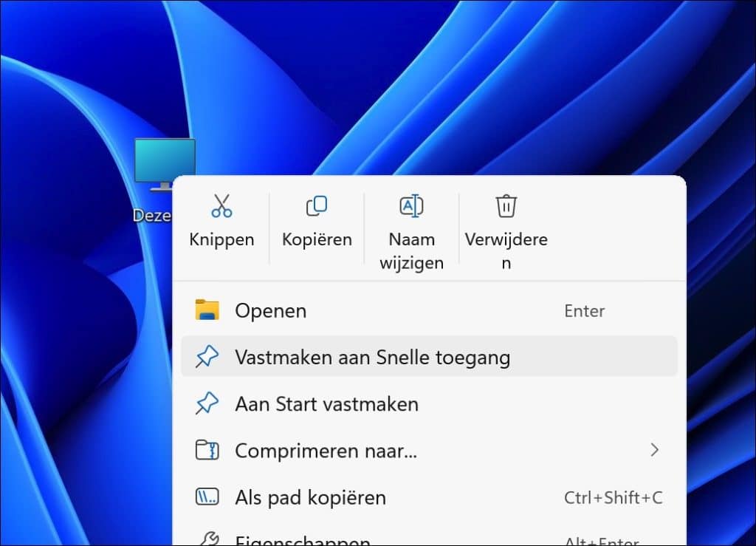
Task: Click the path icon beside Als pad kopiëren
Action: (209, 496)
